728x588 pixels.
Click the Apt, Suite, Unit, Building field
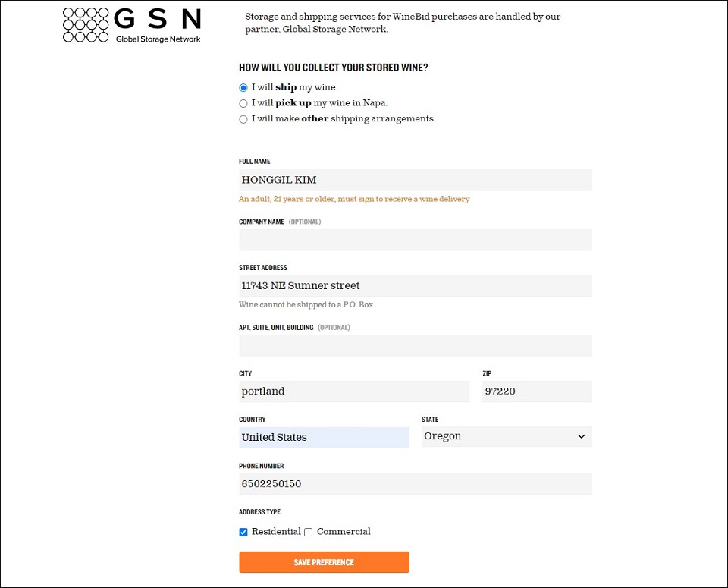click(415, 346)
